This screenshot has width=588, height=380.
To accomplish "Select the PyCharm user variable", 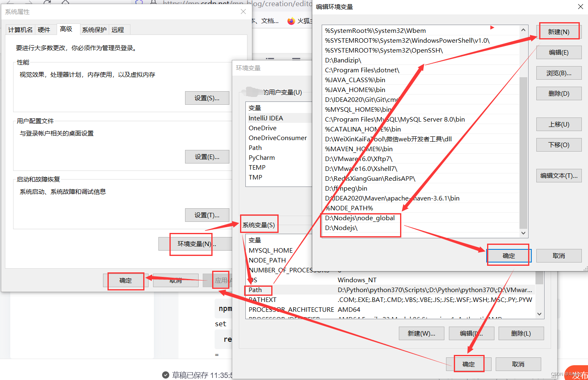I will click(x=262, y=157).
